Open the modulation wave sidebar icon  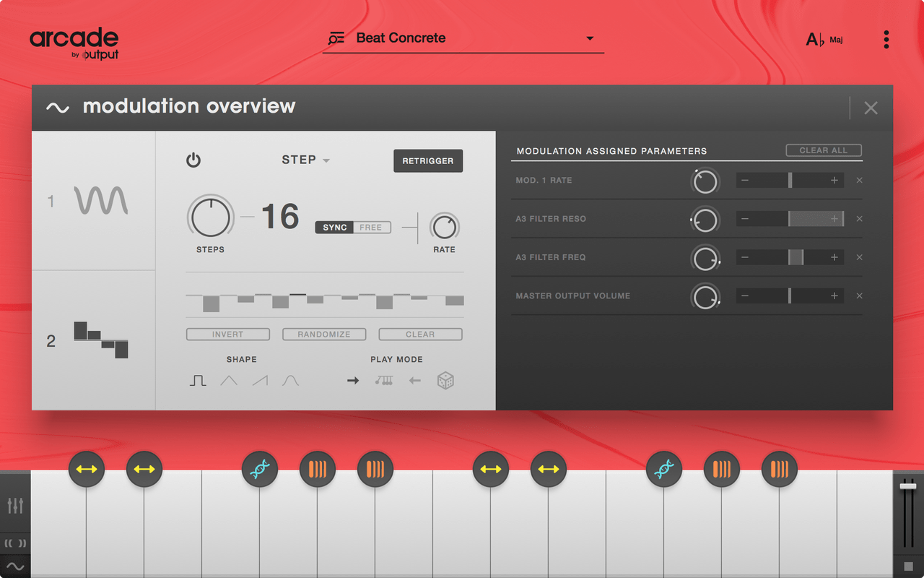[x=15, y=567]
